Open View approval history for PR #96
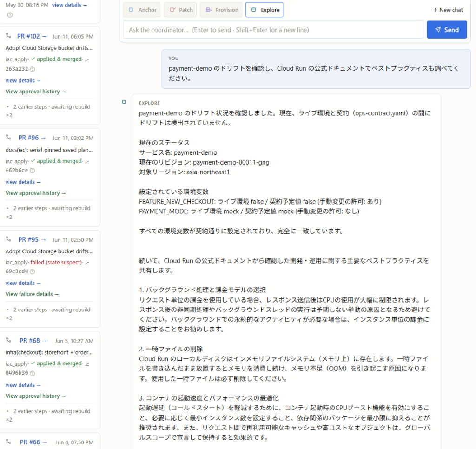 [x=35, y=193]
